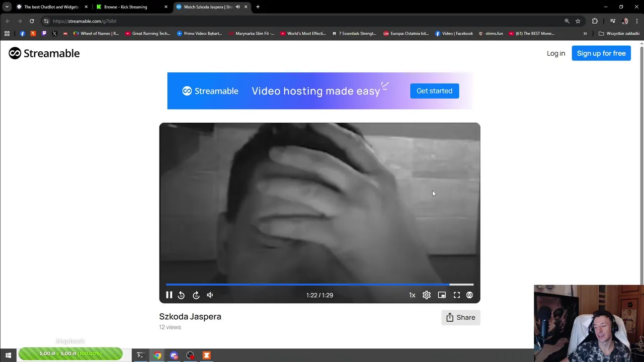644x362 pixels.
Task: Open terminal icon in taskbar
Action: tap(140, 355)
